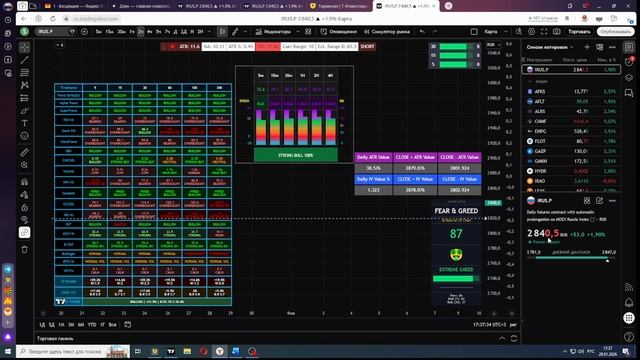Open the Indicators dialog
This screenshot has width=640, height=360.
coord(273,31)
